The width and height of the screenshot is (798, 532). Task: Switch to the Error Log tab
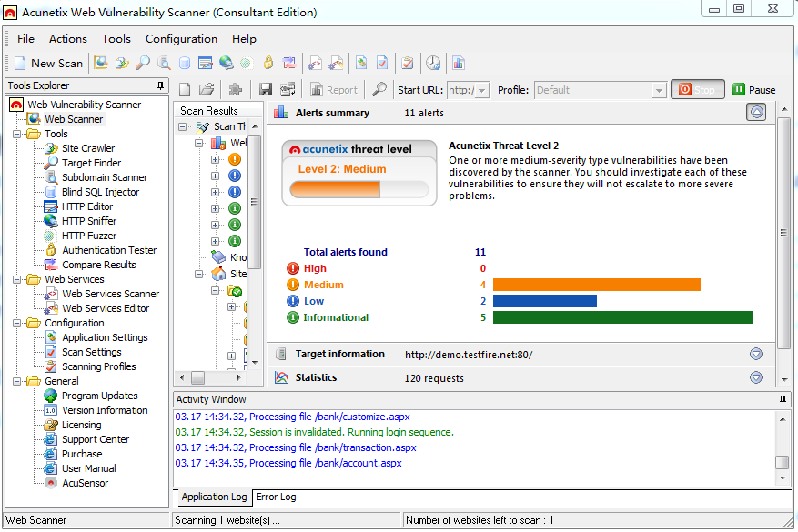tap(276, 497)
